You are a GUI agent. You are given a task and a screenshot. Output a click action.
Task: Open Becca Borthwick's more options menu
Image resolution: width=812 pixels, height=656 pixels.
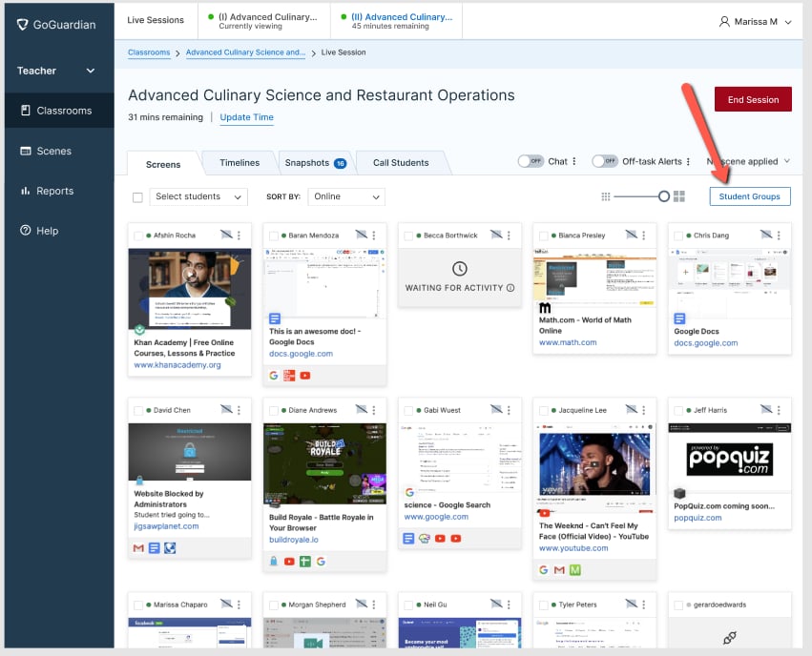click(509, 236)
